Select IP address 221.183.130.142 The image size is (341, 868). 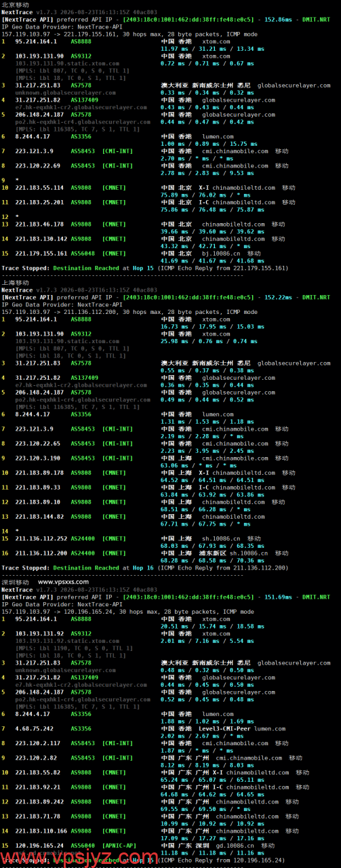point(41,239)
